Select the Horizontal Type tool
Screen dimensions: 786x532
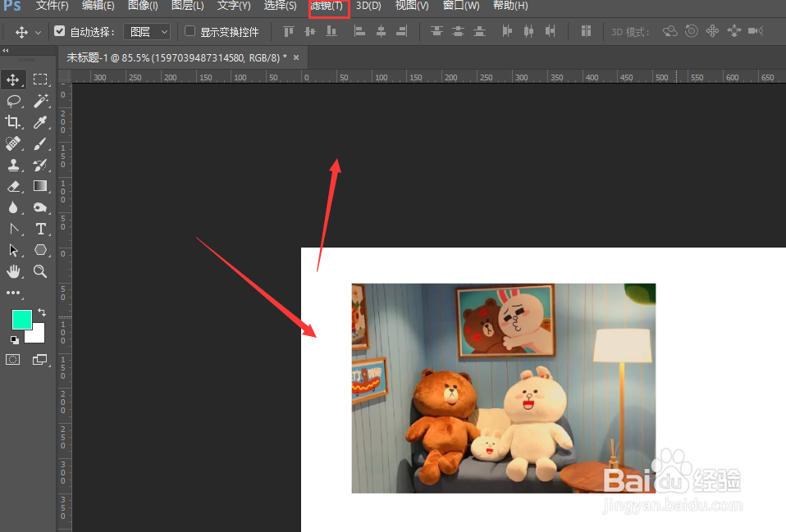pyautogui.click(x=40, y=229)
